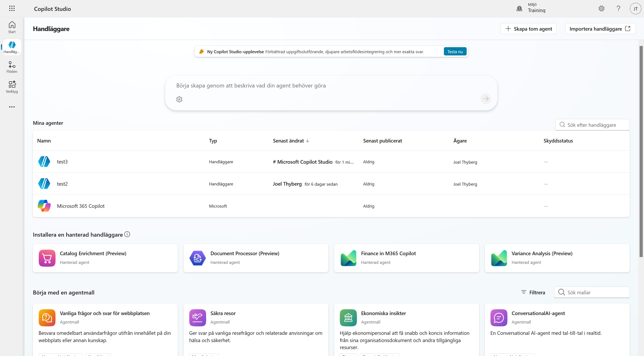Open the test3 agent
This screenshot has height=356, width=644.
(x=62, y=162)
